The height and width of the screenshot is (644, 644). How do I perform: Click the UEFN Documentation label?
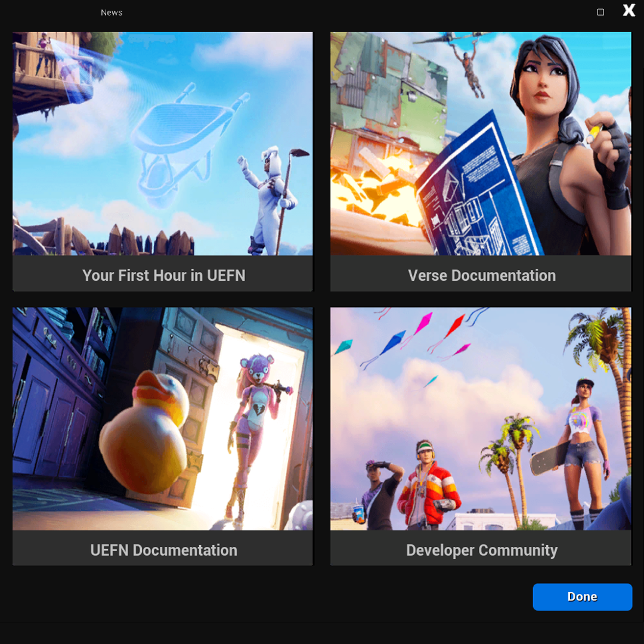click(x=163, y=550)
